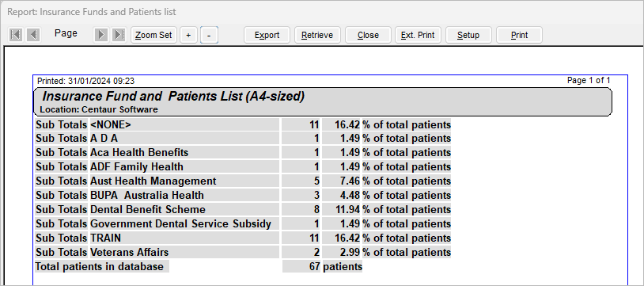Zoom in with the plus button
The image size is (644, 286).
188,35
